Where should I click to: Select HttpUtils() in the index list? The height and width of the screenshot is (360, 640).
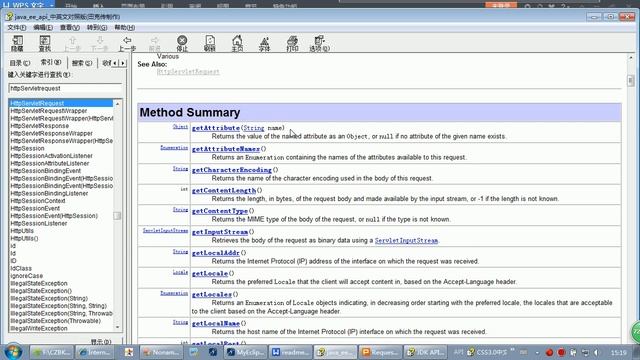(x=24, y=238)
